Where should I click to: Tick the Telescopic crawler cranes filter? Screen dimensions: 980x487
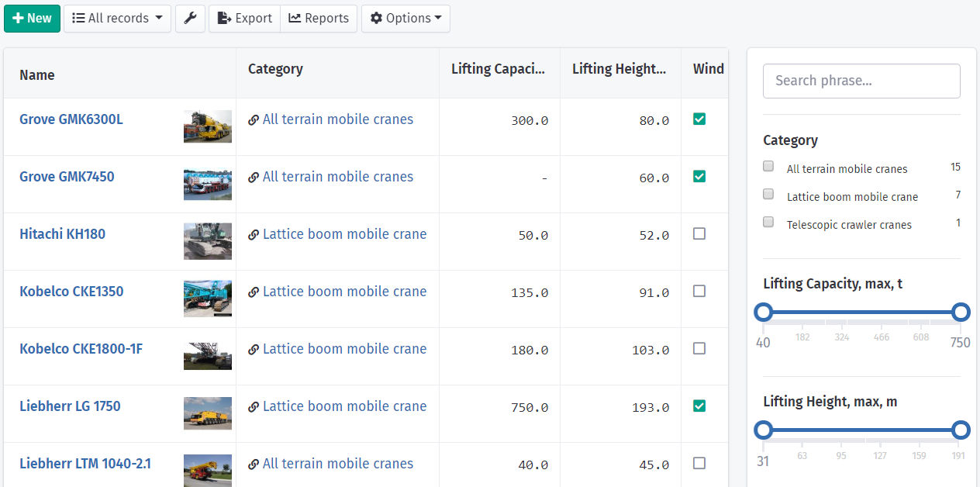coord(768,222)
